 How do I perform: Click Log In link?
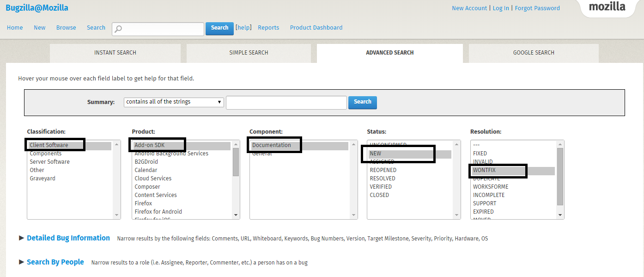501,8
